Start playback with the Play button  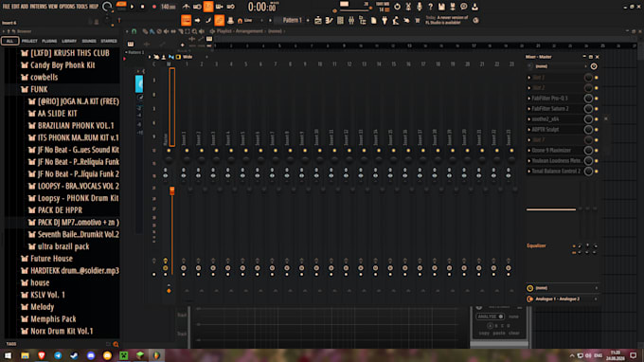[133, 7]
